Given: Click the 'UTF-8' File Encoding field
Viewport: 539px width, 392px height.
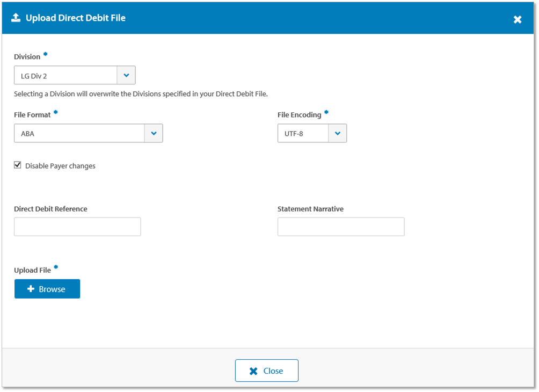Looking at the screenshot, I should [303, 133].
